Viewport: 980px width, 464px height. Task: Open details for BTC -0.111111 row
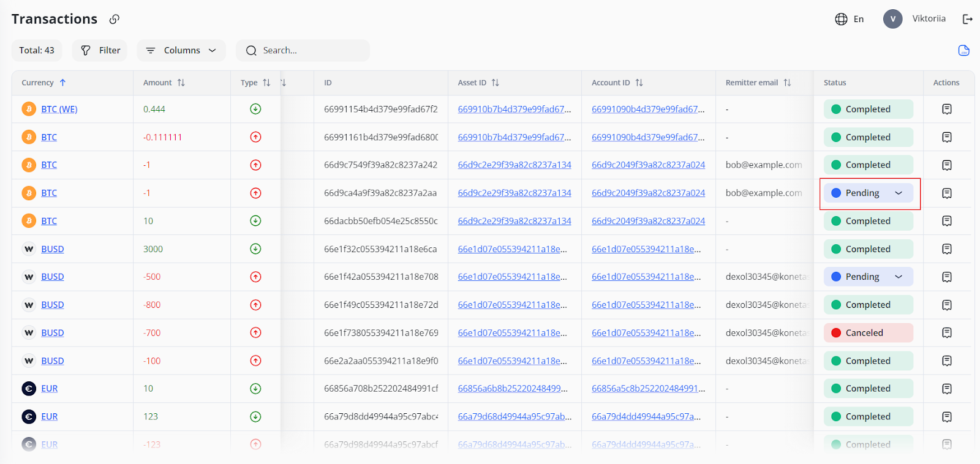click(947, 137)
